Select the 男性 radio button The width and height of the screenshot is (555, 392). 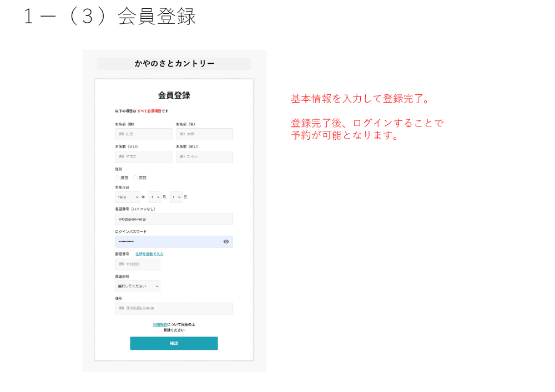tap(118, 177)
